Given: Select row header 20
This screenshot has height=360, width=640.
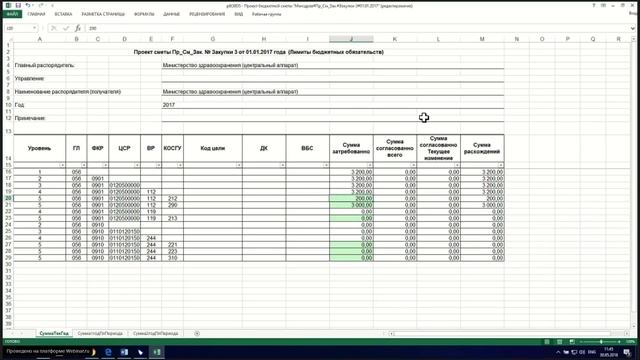Looking at the screenshot, I should click(x=8, y=198).
